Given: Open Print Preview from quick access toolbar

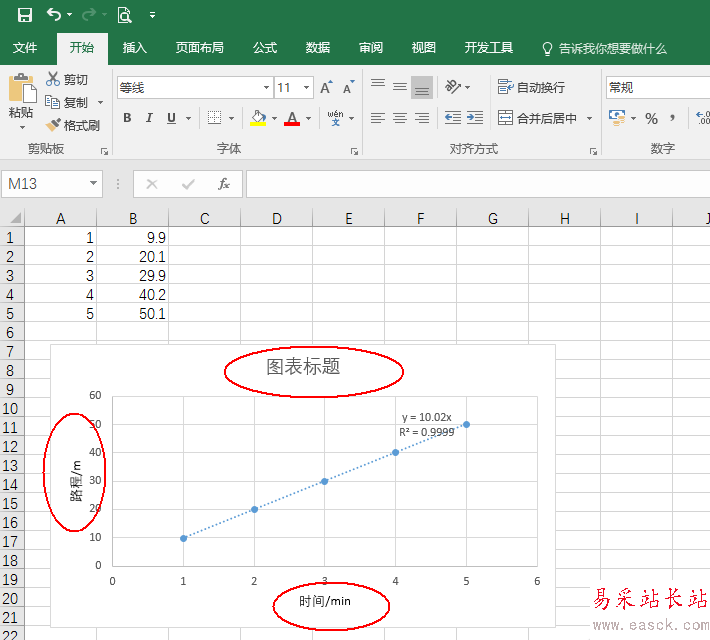Looking at the screenshot, I should tap(125, 15).
